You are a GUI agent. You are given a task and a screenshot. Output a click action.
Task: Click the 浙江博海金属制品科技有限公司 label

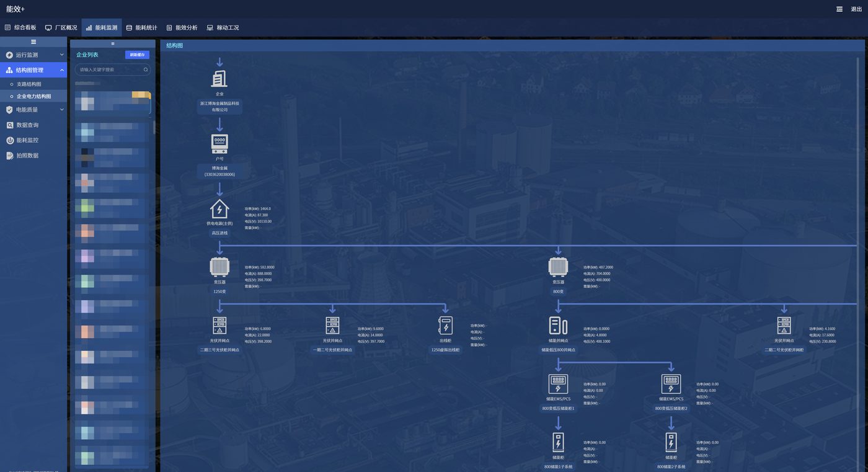tap(219, 106)
